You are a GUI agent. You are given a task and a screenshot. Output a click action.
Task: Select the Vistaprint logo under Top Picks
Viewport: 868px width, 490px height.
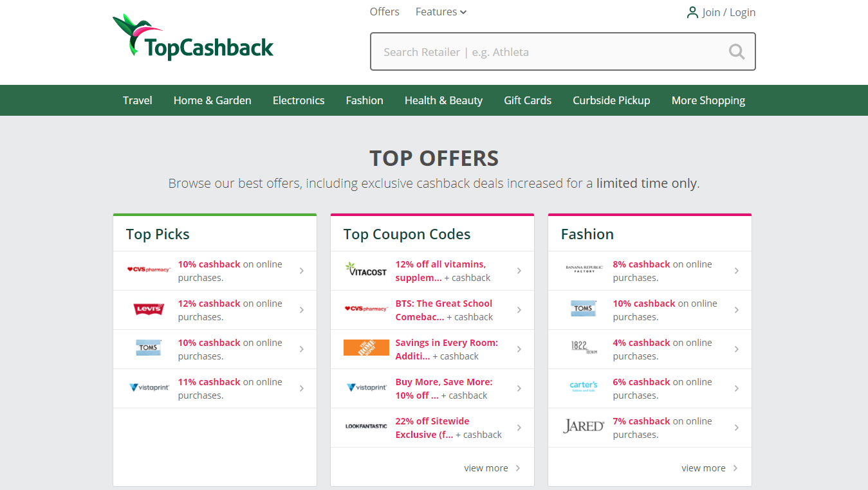click(149, 388)
